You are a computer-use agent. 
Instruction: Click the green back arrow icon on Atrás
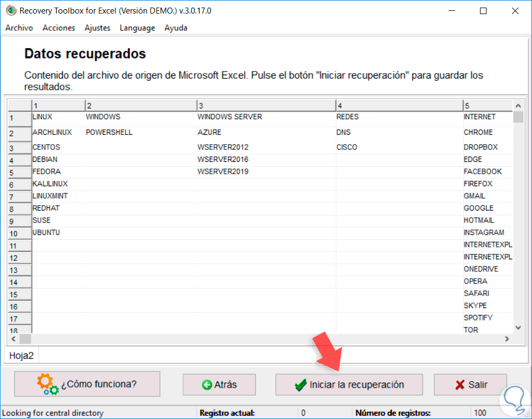point(207,385)
